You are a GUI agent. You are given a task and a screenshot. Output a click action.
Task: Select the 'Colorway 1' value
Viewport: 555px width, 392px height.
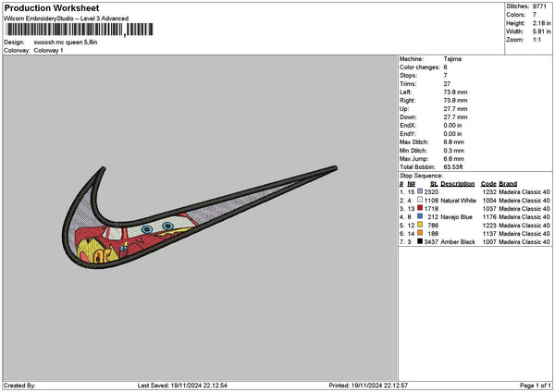pyautogui.click(x=48, y=50)
